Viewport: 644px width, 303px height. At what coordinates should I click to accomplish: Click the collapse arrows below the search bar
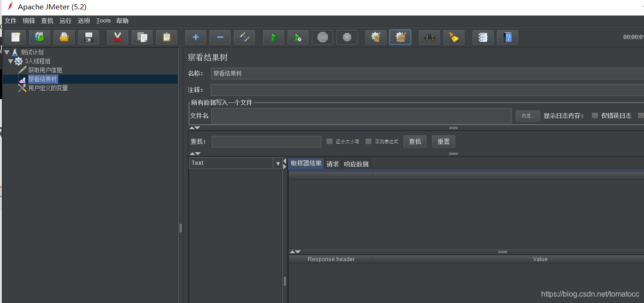(x=194, y=154)
